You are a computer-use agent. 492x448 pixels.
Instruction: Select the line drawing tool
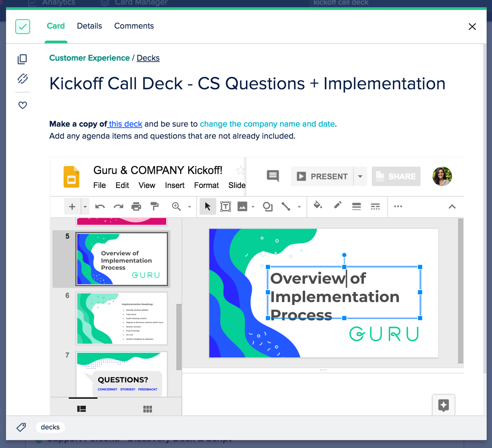(286, 207)
